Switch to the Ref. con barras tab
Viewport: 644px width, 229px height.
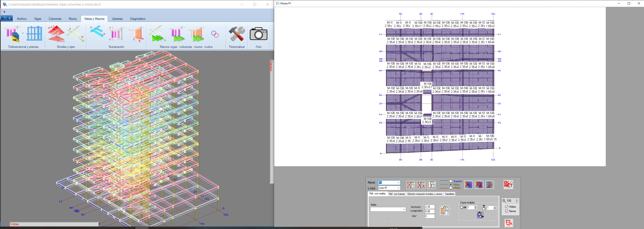pos(397,194)
